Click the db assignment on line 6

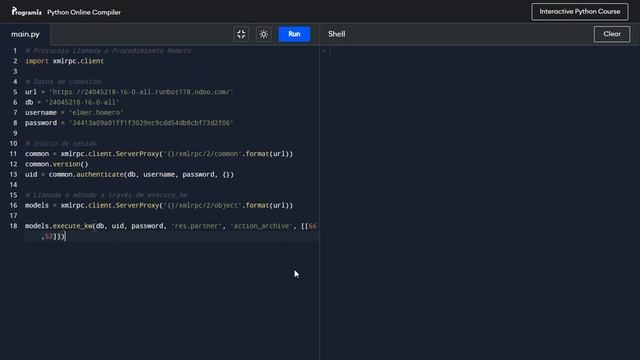[72, 102]
